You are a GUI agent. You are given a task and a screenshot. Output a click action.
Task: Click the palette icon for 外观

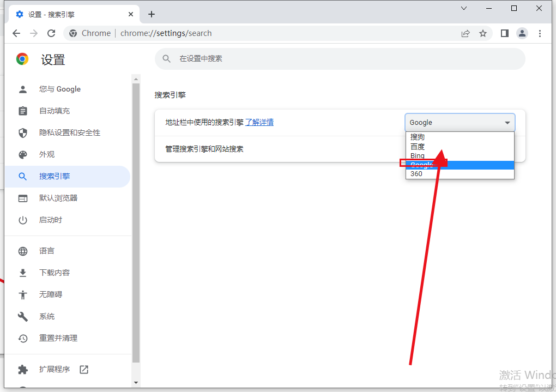[23, 155]
